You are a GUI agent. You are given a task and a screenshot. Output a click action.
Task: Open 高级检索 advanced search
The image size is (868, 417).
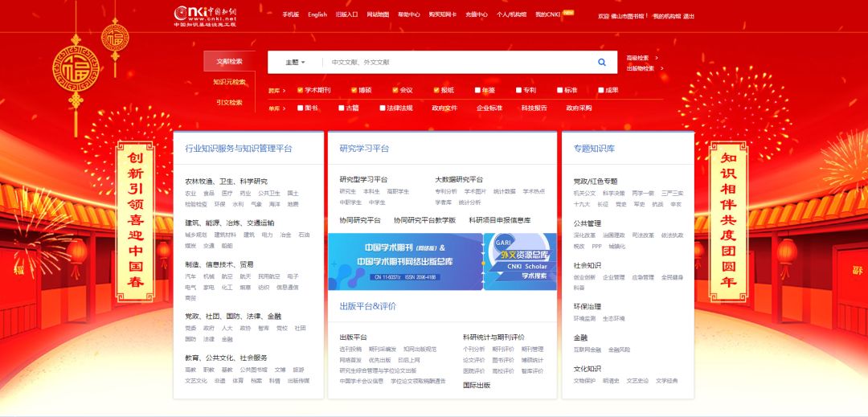(637, 58)
